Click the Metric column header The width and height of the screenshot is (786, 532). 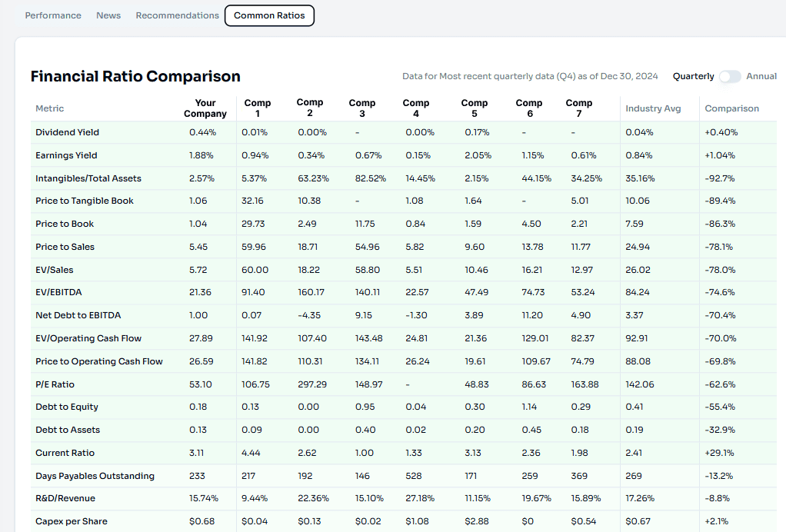(x=50, y=108)
